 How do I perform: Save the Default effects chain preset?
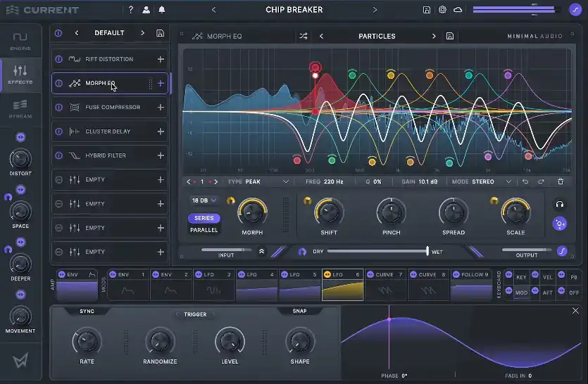pos(160,33)
